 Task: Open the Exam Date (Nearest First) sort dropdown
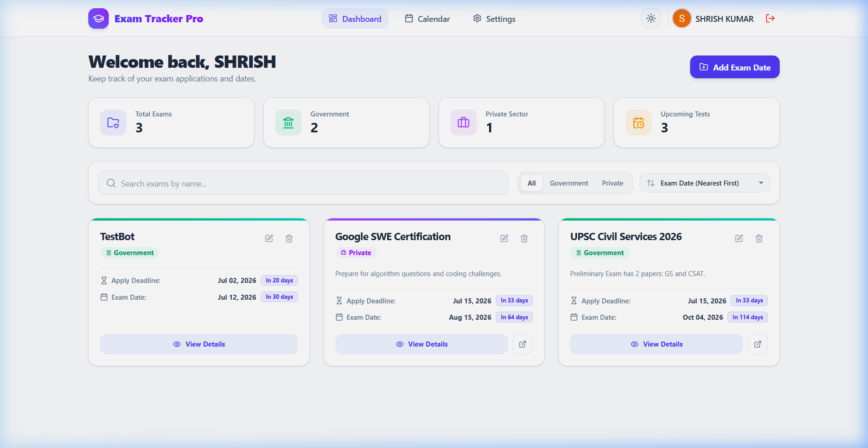[705, 183]
